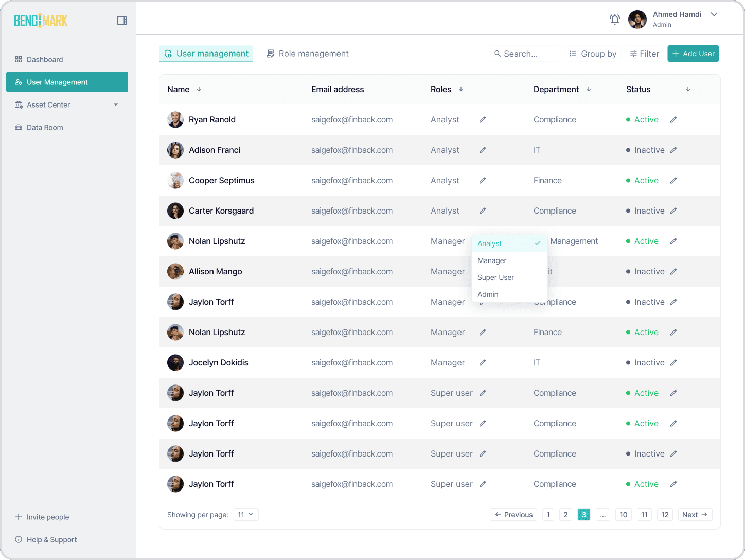This screenshot has height=560, width=745.
Task: Go to page 2
Action: tap(565, 515)
